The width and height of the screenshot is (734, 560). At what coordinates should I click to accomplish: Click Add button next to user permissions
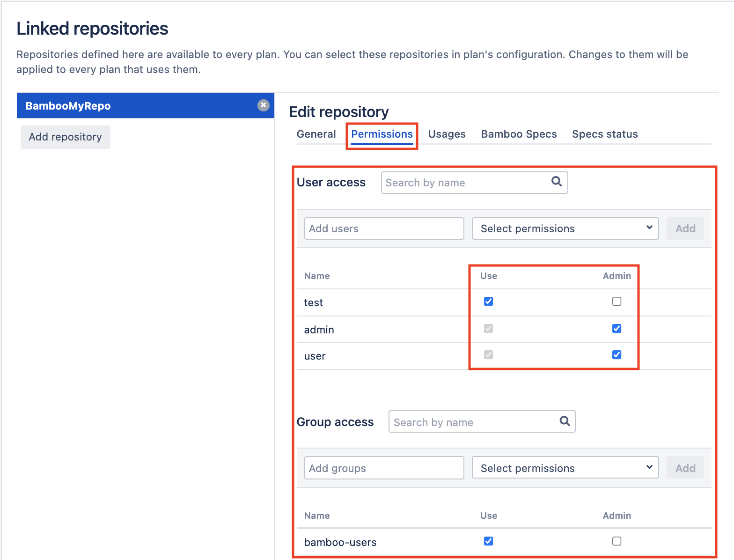pos(685,228)
